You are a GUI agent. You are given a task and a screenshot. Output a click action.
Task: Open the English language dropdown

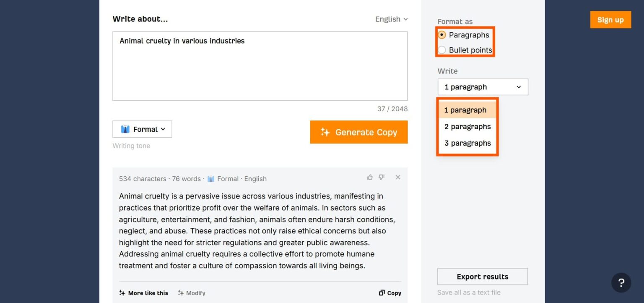[x=391, y=19]
